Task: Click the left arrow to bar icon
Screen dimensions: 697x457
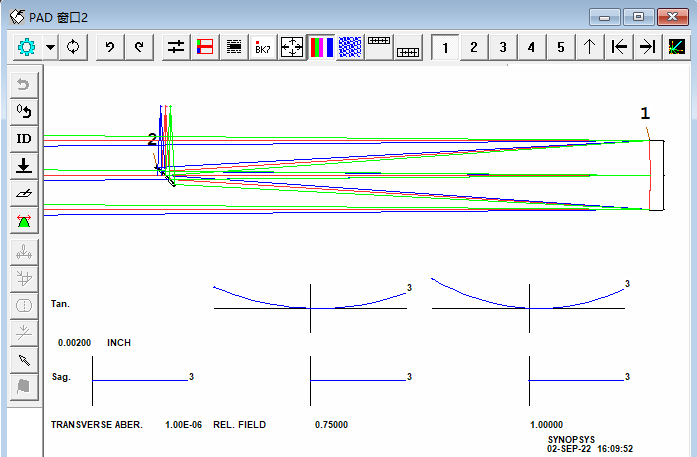Action: pos(619,47)
